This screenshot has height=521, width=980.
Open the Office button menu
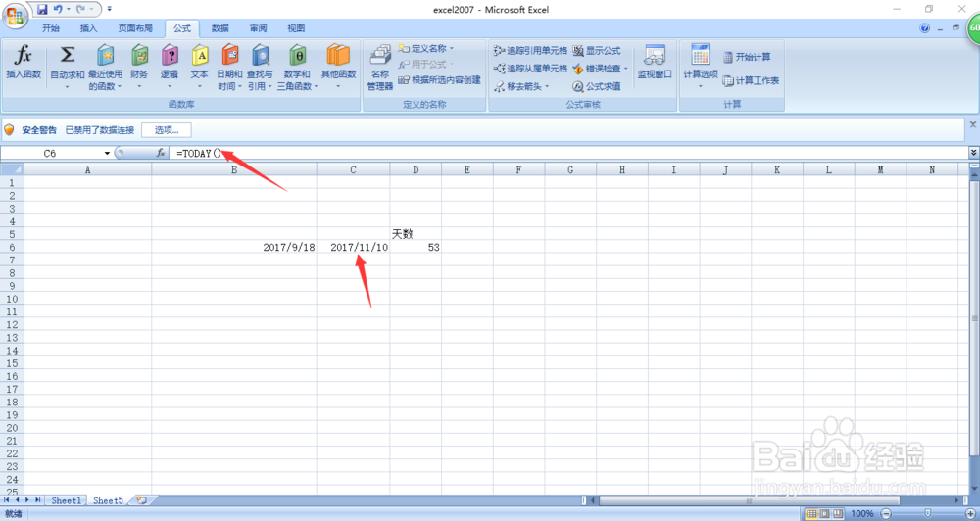pyautogui.click(x=15, y=15)
